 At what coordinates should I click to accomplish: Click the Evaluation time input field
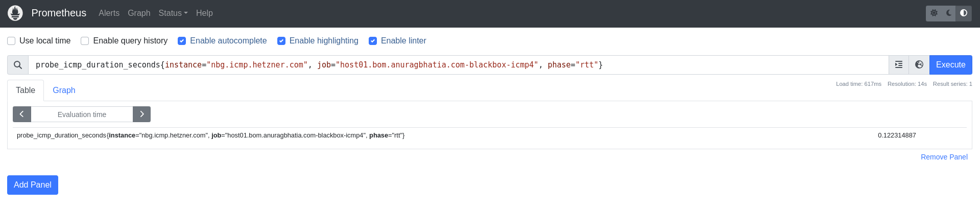pos(82,114)
